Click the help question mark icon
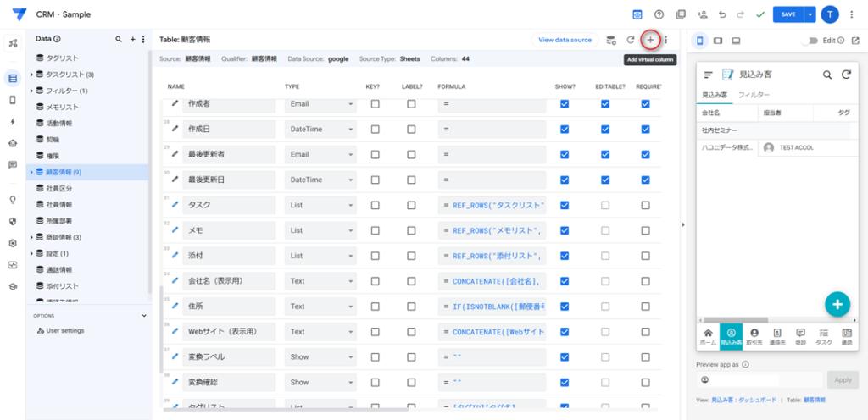This screenshot has height=420, width=868. pos(659,15)
